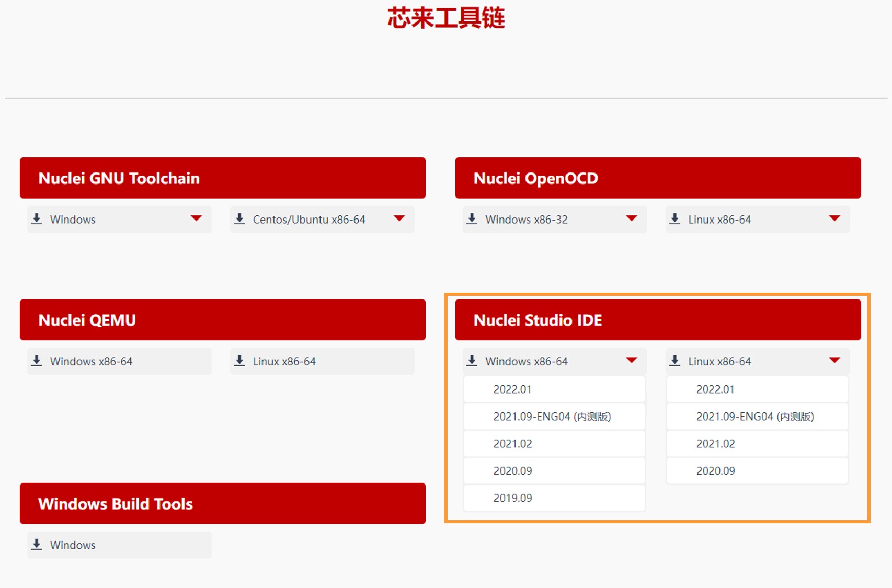Click download icon beside OpenOCD Windows x86-32

472,219
